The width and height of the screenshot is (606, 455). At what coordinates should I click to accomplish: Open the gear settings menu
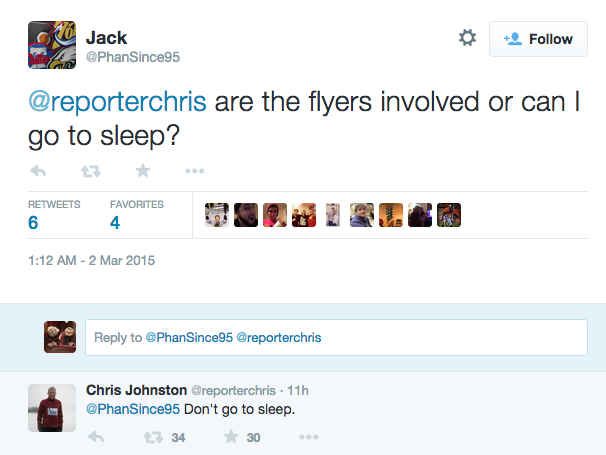tap(467, 38)
